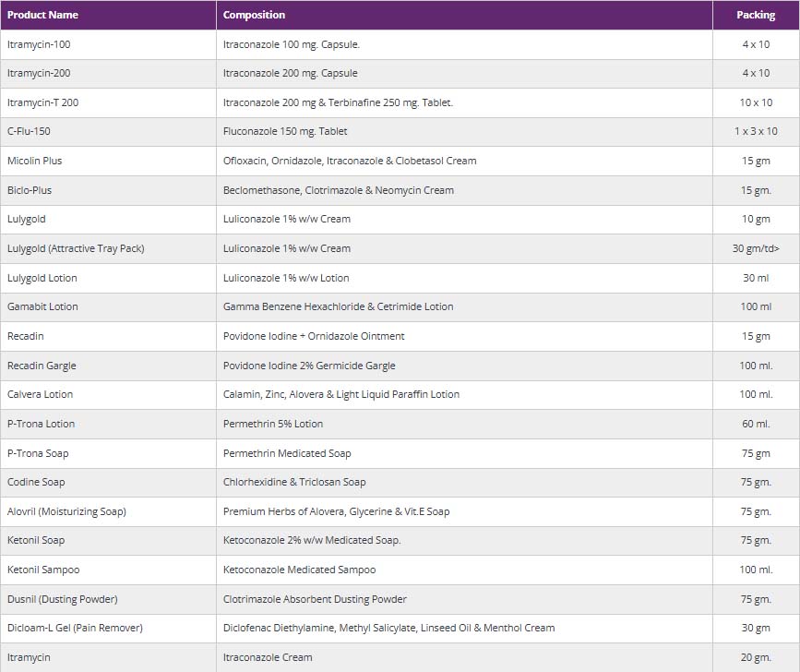Click the Biclo-Plus composition text
800x672 pixels.
coord(338,190)
